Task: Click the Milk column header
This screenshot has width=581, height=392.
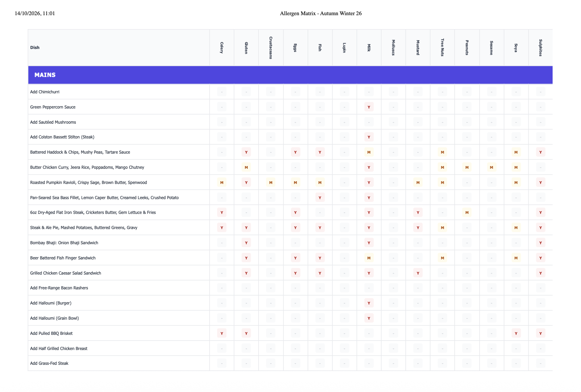Action: (x=369, y=47)
